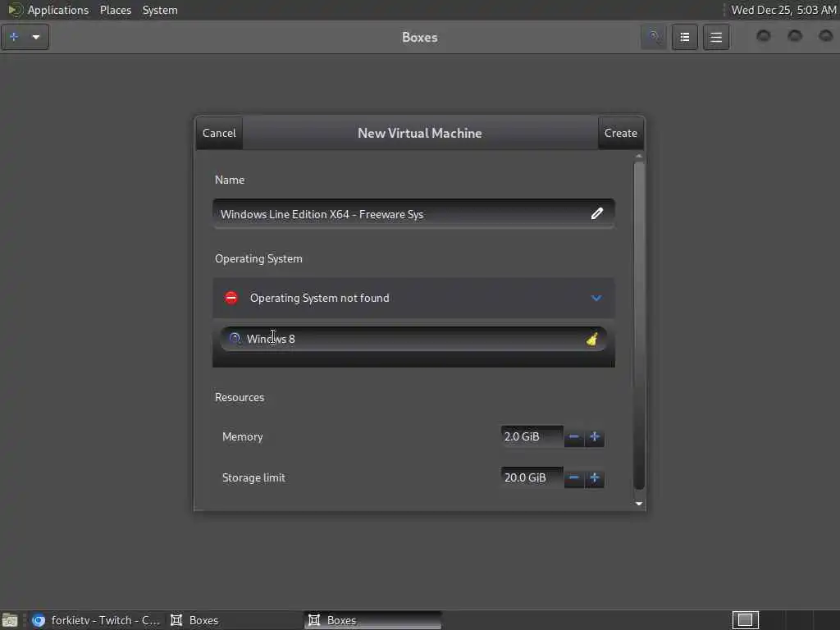Click the workspace switcher in bottom panel
840x630 pixels.
tap(745, 620)
